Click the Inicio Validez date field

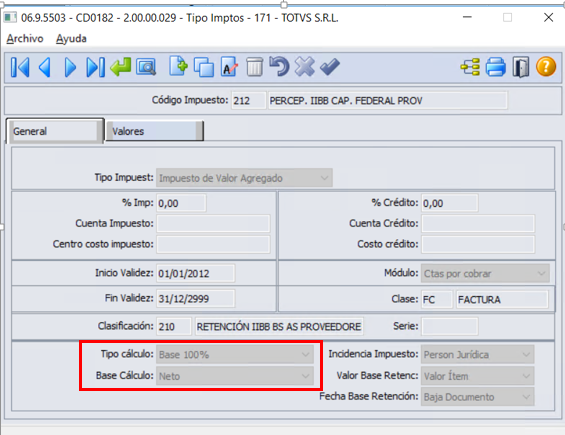tap(196, 274)
